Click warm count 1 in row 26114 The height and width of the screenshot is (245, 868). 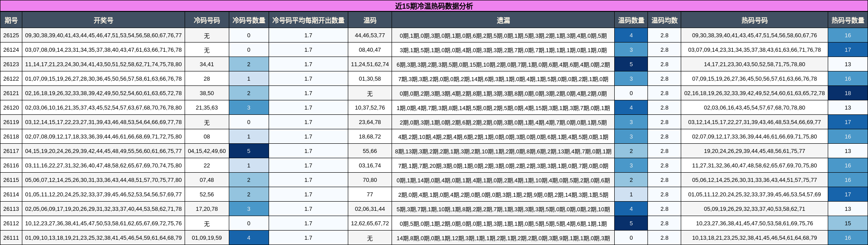point(631,195)
